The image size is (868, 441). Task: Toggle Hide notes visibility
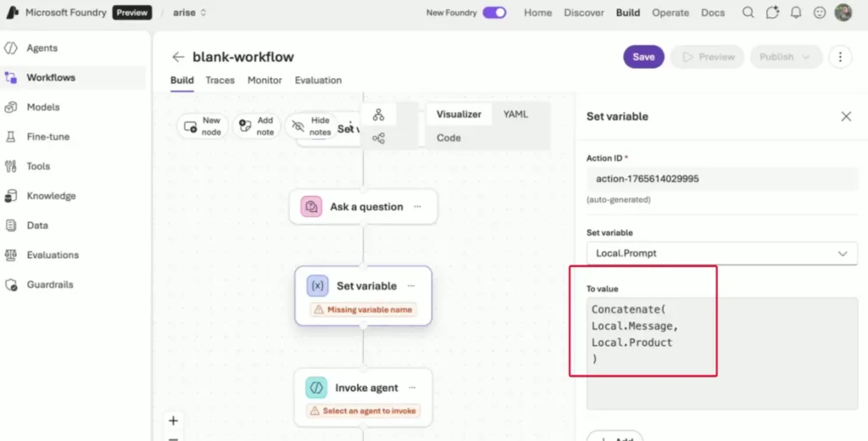309,126
